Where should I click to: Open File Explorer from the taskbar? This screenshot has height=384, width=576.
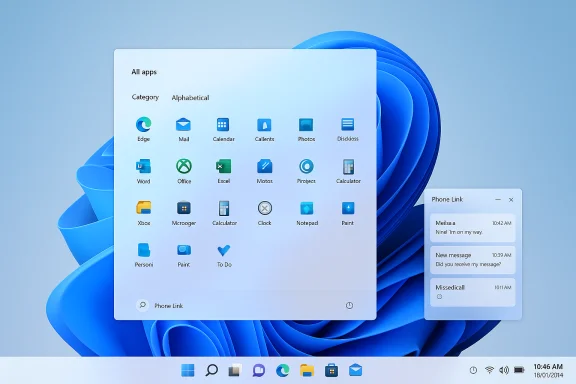point(307,370)
